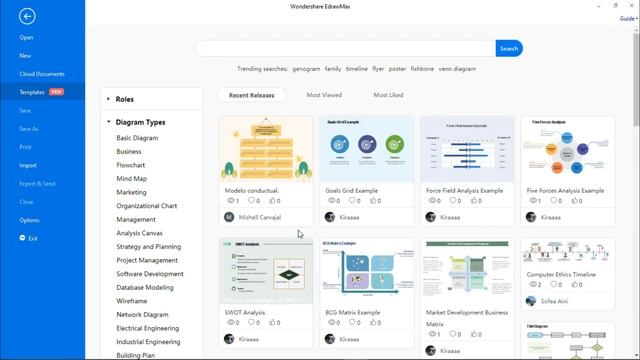640x360 pixels.
Task: Click the Exit icon in sidebar
Action: pyautogui.click(x=22, y=238)
